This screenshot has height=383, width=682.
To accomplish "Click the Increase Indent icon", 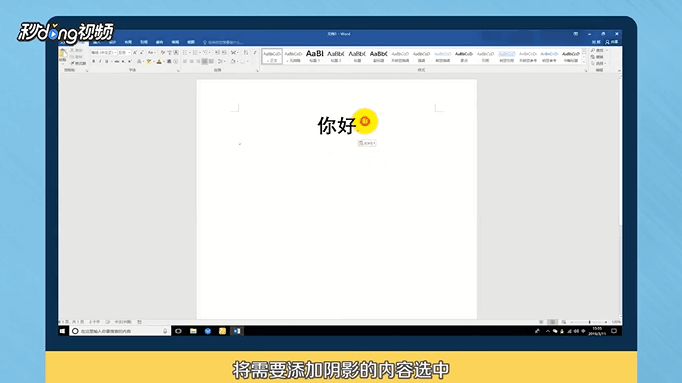I will coord(224,52).
